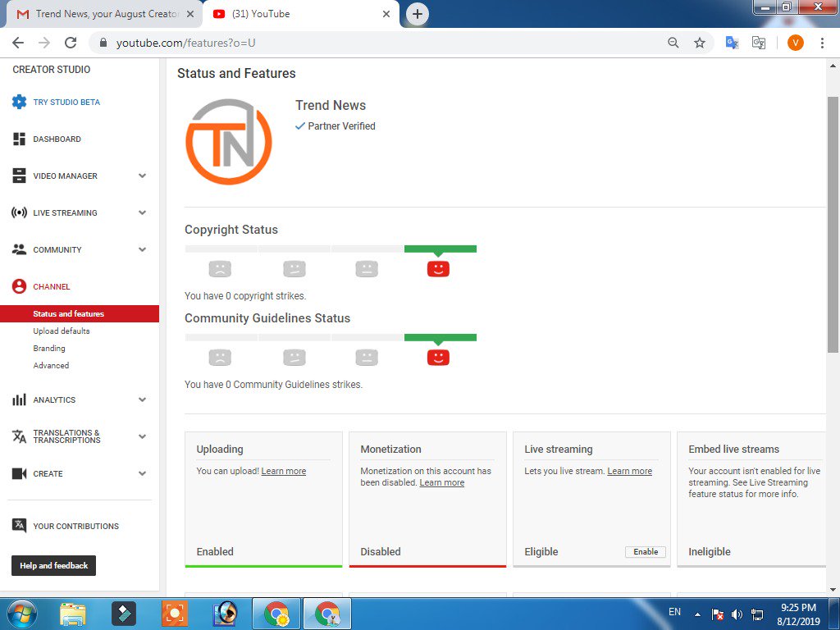Click the volume icon in system tray

[x=737, y=614]
